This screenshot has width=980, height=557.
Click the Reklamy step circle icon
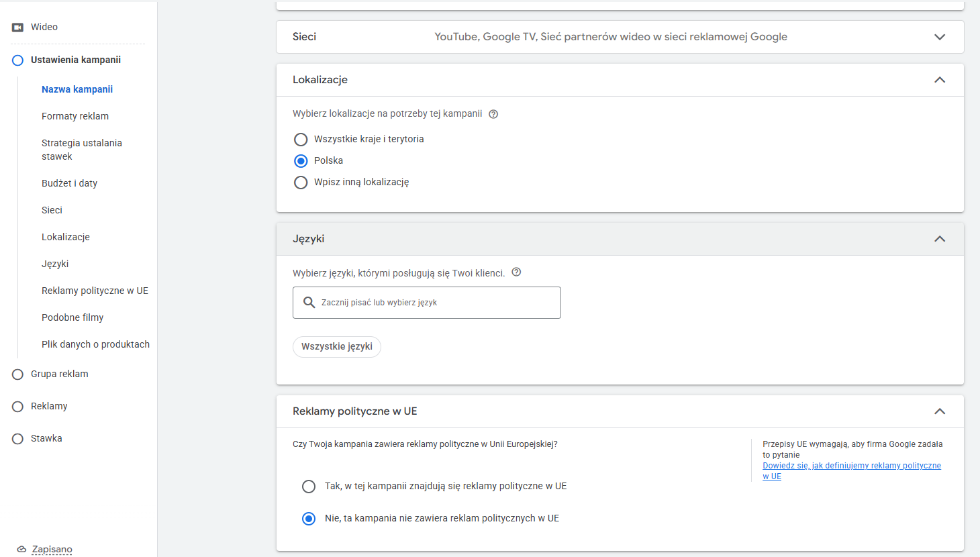[x=18, y=407]
